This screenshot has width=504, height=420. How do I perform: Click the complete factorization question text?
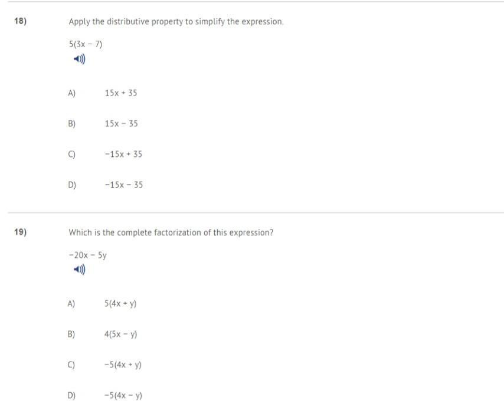click(x=171, y=232)
